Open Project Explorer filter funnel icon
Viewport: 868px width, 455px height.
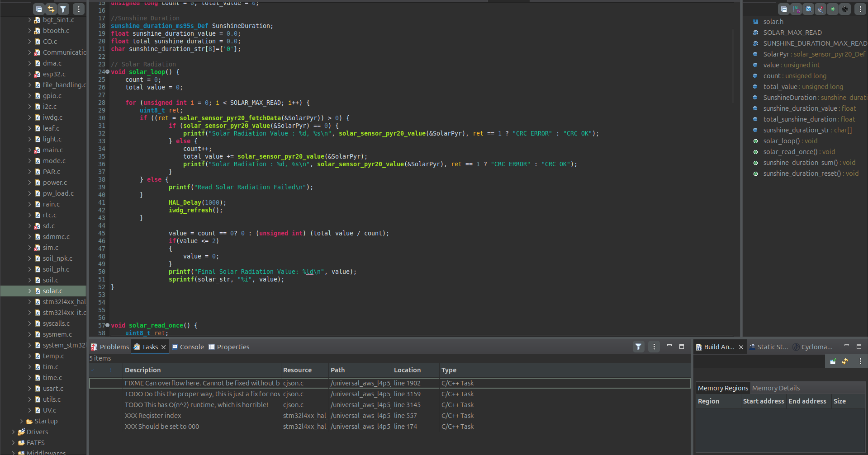click(63, 9)
